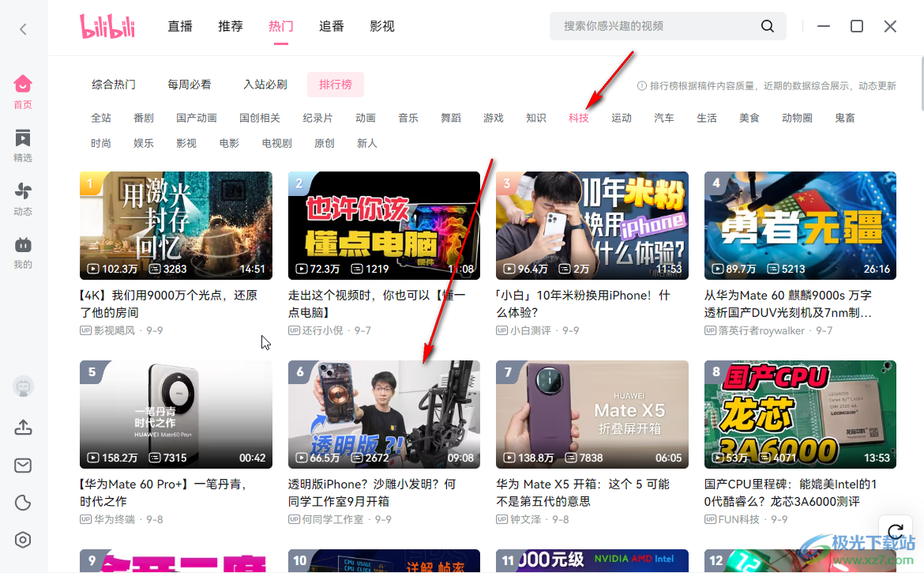Switch to 推荐 tab
Viewport: 924px width, 573px height.
point(231,26)
